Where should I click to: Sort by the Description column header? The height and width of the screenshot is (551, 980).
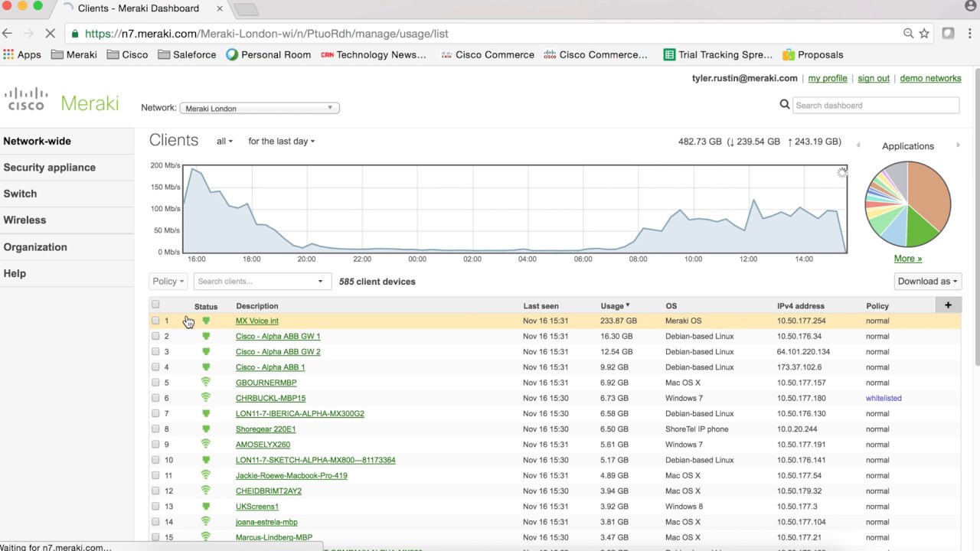coord(257,306)
